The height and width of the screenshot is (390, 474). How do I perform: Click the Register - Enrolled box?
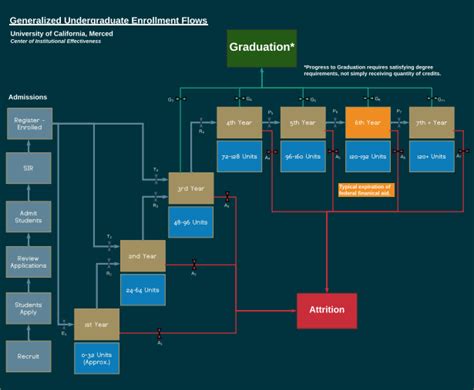30,124
